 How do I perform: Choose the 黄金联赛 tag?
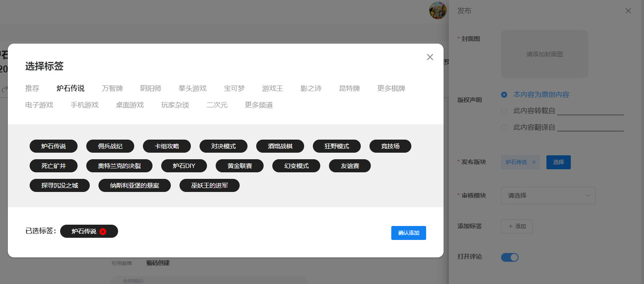click(x=240, y=166)
